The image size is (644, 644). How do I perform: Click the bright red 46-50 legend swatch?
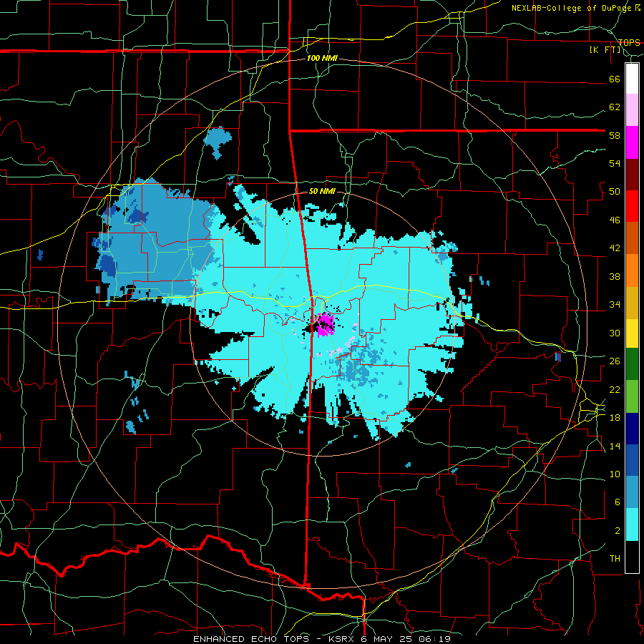click(632, 206)
